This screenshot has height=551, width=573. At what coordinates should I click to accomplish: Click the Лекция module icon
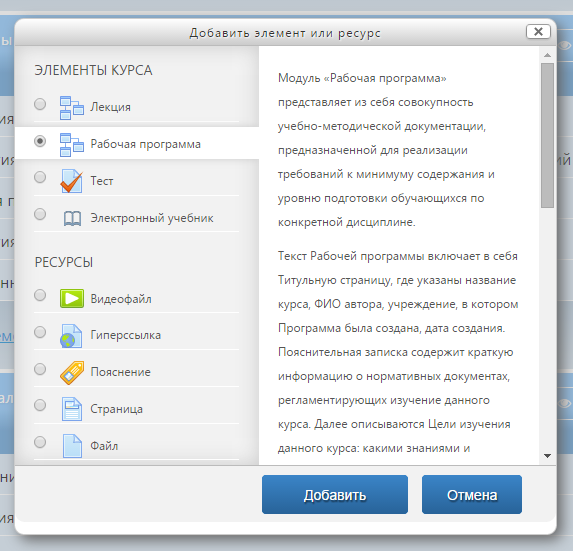click(x=72, y=107)
